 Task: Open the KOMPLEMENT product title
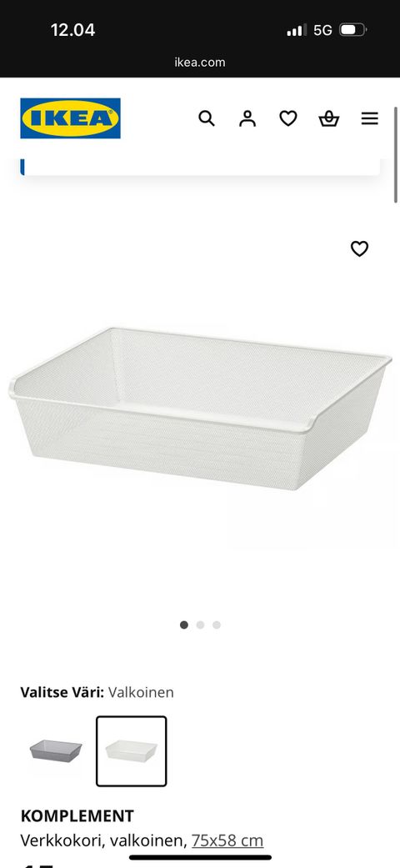[77, 816]
